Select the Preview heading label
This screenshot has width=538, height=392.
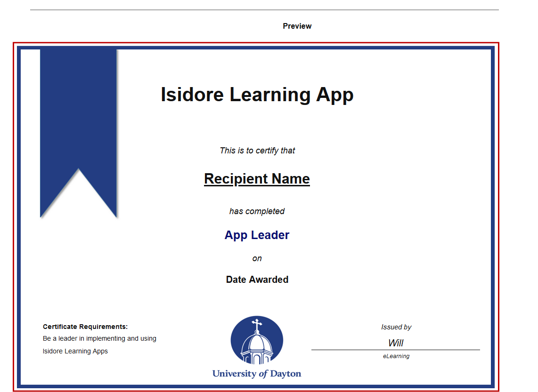click(x=297, y=26)
